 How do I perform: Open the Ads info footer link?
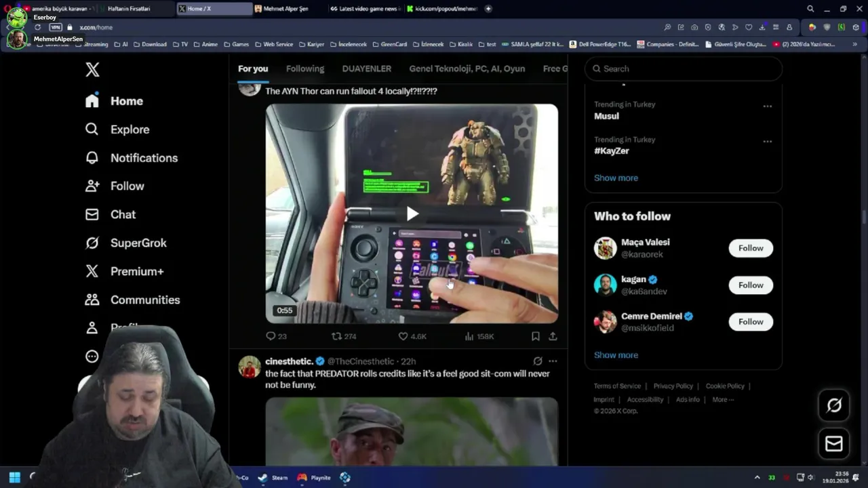pos(688,399)
